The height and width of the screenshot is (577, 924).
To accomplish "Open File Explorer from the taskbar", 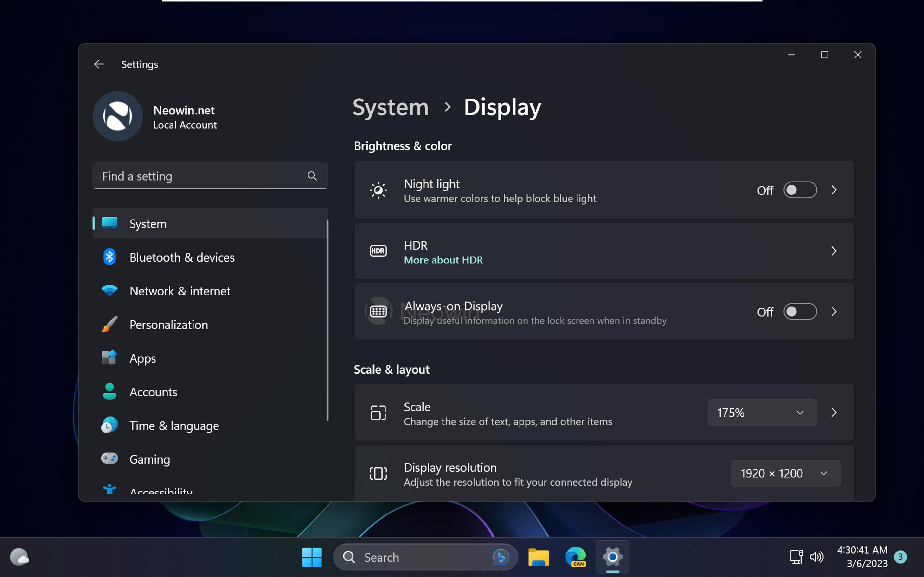I will [x=538, y=557].
